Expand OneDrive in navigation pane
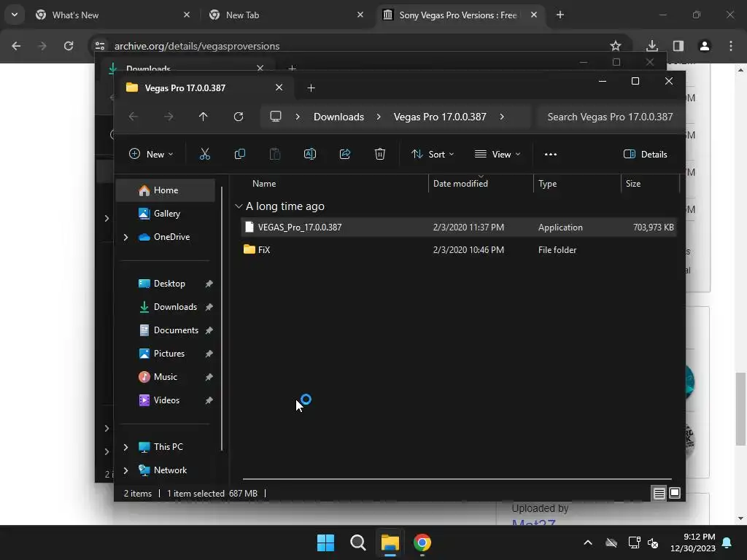This screenshot has width=747, height=560. pos(125,237)
